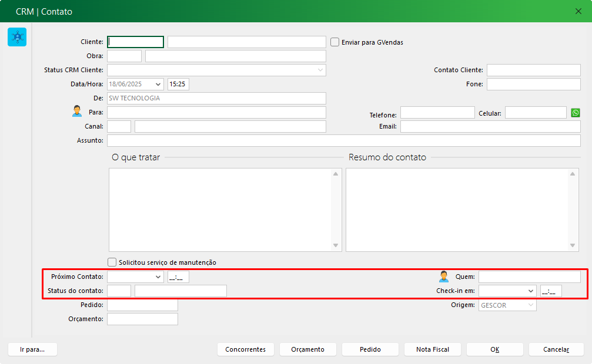
Task: Click the Ir para... button
Action: (32, 349)
